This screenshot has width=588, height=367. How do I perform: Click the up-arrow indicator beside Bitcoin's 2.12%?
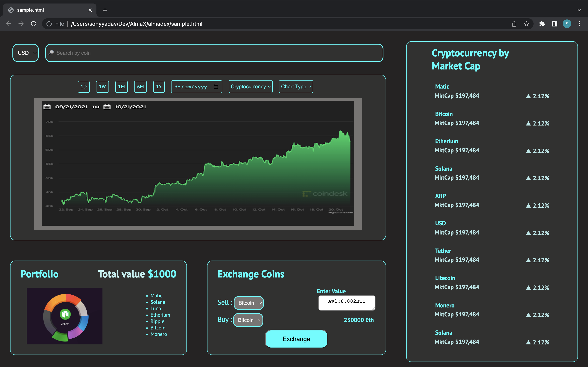point(528,123)
